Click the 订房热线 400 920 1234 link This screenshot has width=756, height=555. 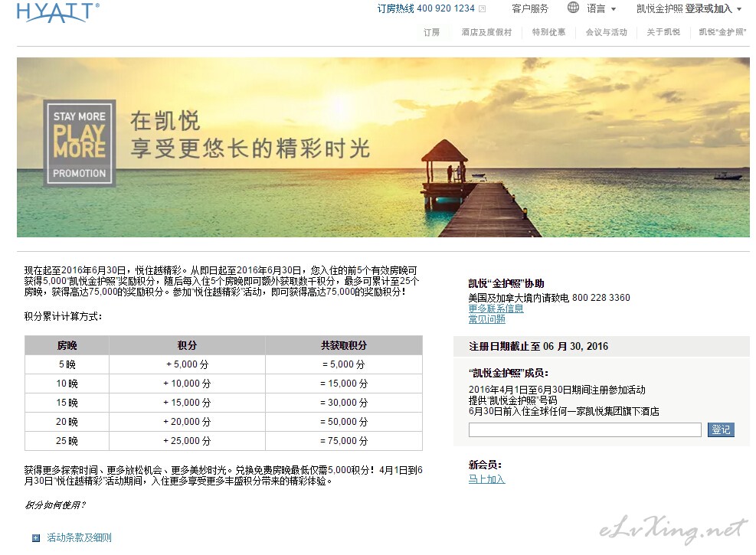pyautogui.click(x=426, y=8)
